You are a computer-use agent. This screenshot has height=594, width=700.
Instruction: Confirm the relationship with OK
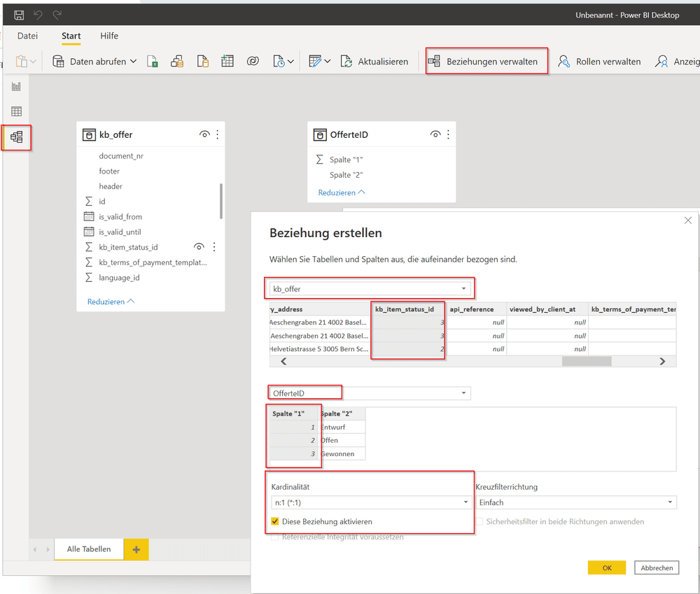coord(607,567)
